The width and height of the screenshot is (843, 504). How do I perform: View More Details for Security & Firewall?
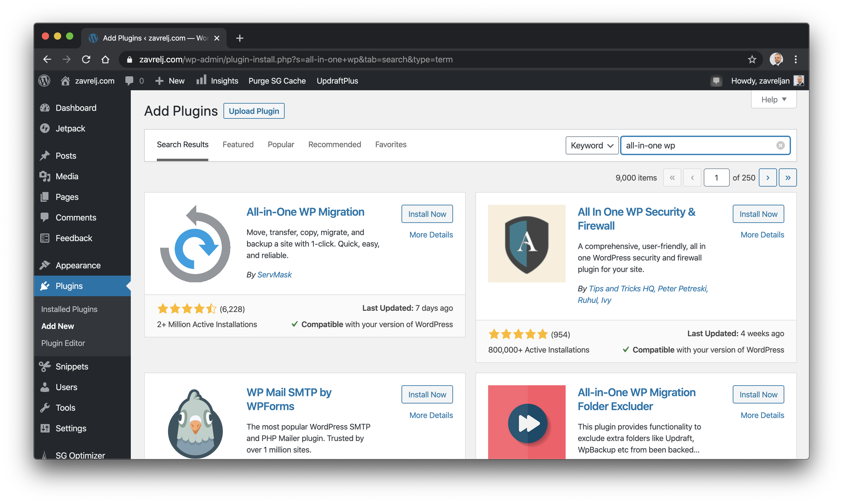[x=762, y=234]
